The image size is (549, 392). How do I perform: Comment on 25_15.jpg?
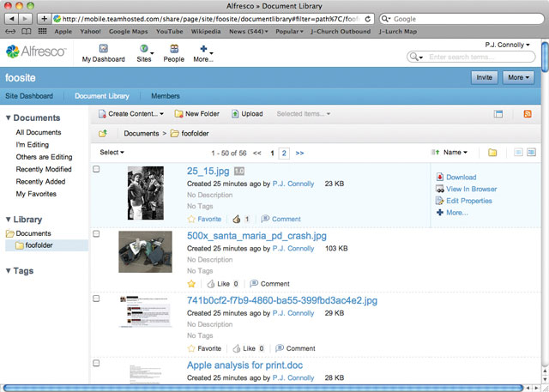click(x=281, y=219)
